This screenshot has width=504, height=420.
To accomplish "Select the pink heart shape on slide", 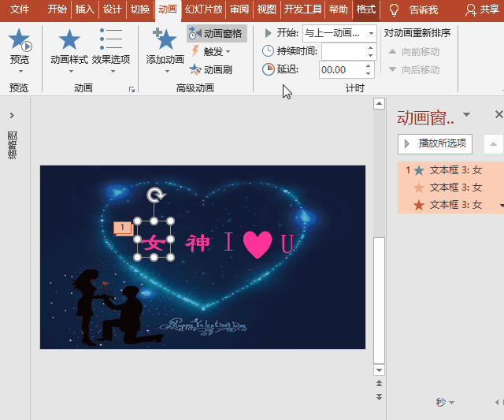I will (258, 244).
